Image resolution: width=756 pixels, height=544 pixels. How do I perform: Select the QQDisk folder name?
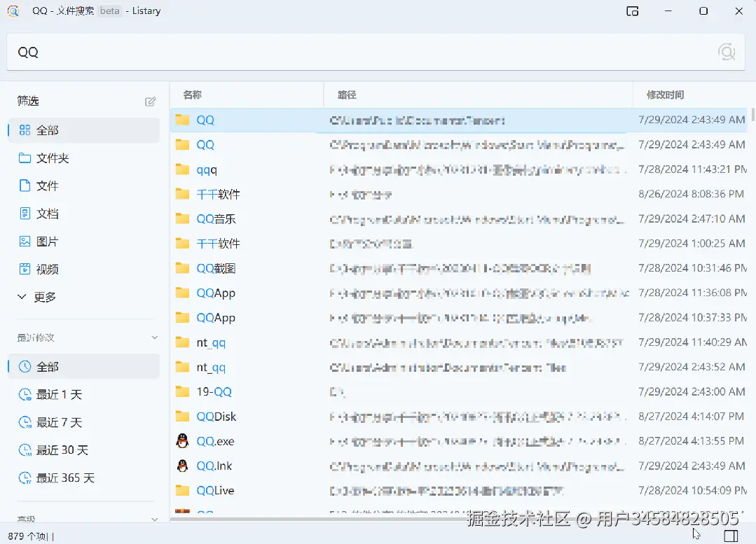click(x=216, y=417)
